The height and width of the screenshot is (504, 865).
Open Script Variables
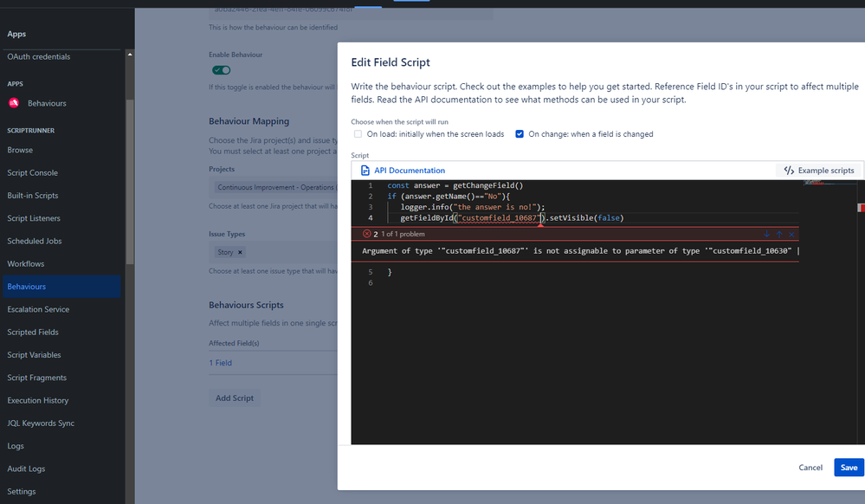click(x=34, y=355)
